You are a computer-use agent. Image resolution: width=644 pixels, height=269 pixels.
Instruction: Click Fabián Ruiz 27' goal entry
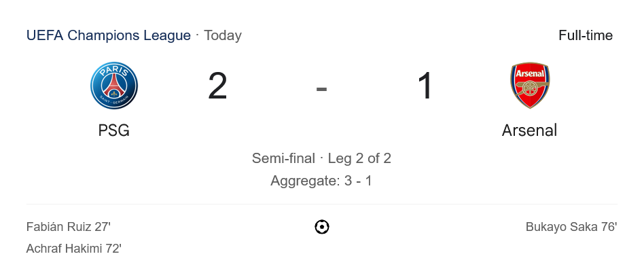69,227
